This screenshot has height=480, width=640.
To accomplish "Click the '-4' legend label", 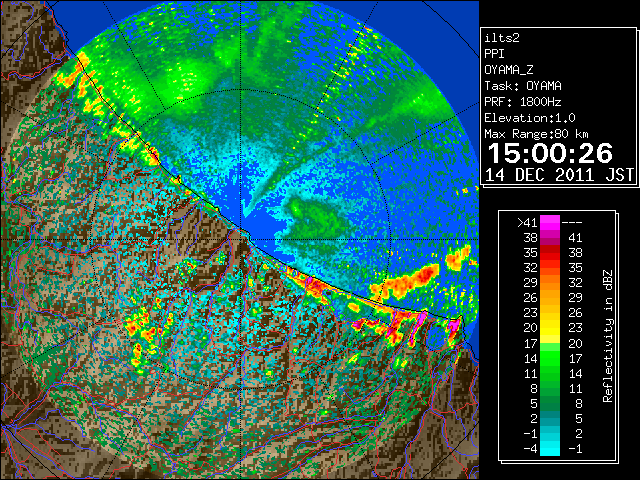I will click(530, 448).
